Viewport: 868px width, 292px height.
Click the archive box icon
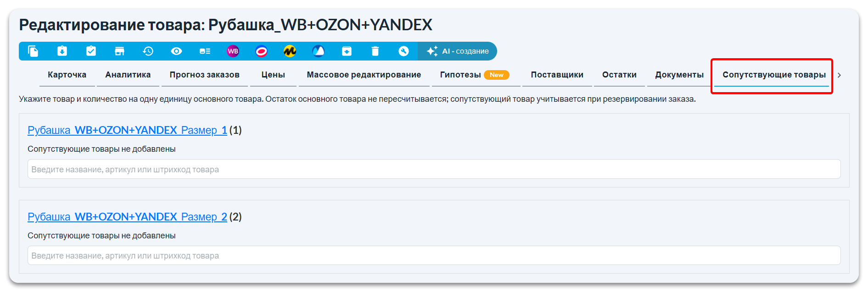(x=347, y=51)
